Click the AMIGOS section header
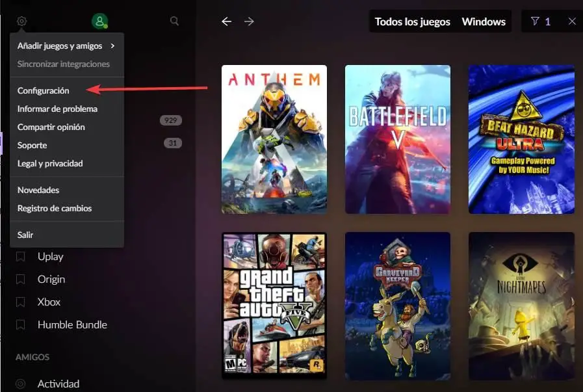 coord(32,357)
